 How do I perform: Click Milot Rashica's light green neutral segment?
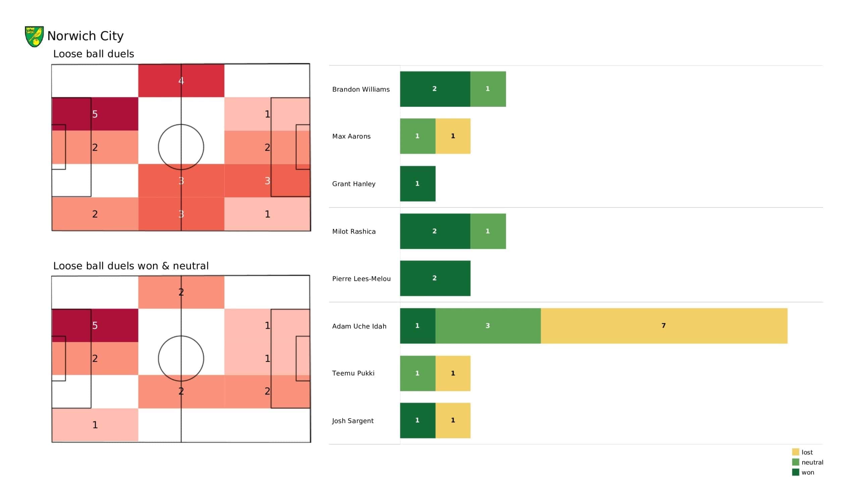pos(488,231)
